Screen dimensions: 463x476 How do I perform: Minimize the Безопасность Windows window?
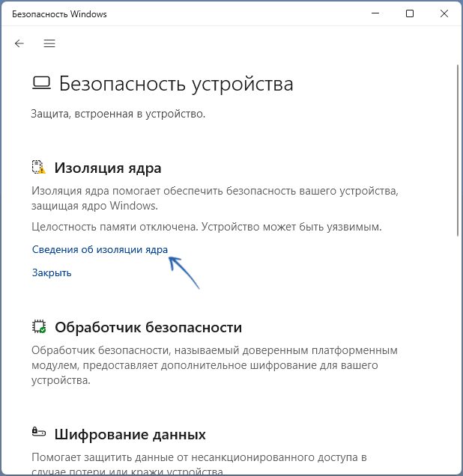coord(375,13)
